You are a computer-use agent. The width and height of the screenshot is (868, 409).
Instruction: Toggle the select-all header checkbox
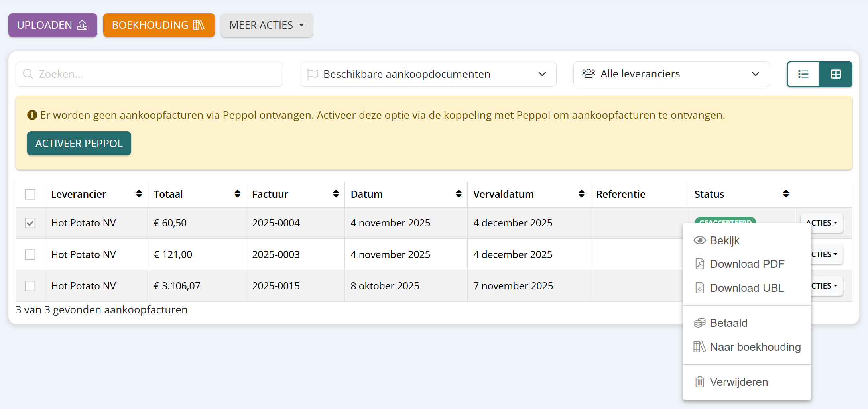(30, 194)
